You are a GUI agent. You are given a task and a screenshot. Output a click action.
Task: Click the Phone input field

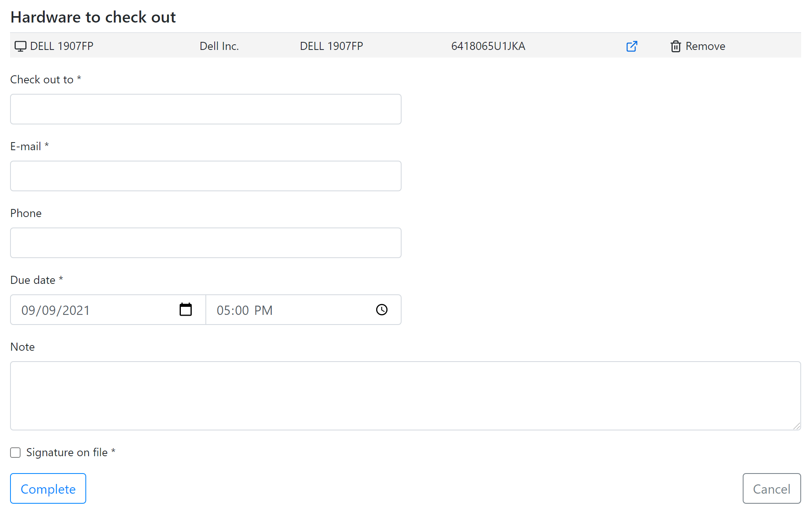tap(205, 242)
